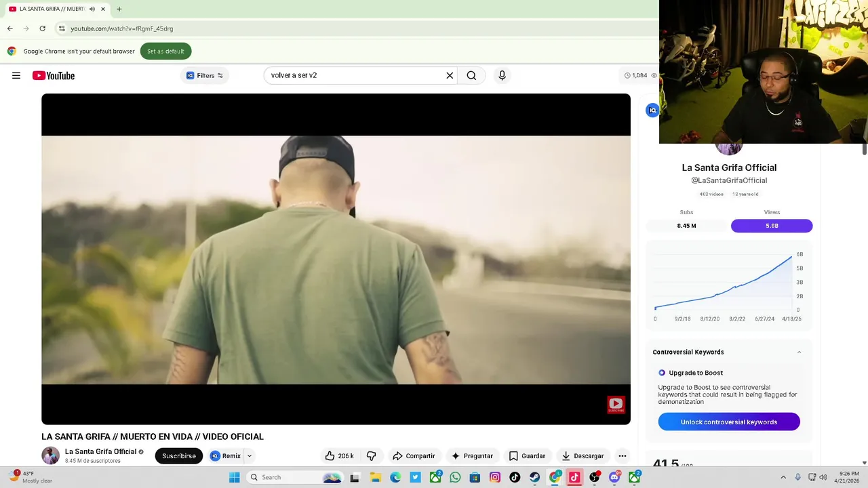
Task: Click the Windows taskbar search box
Action: [x=294, y=477]
